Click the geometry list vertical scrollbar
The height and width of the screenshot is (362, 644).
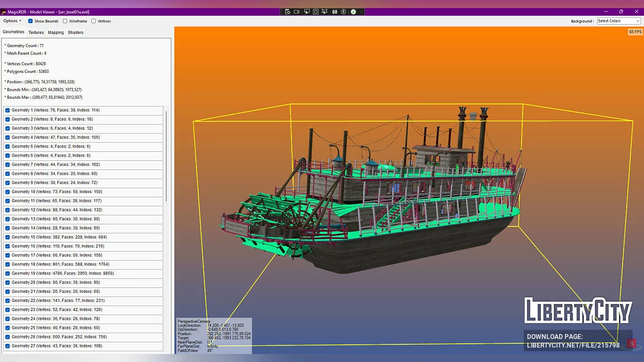tap(166, 156)
